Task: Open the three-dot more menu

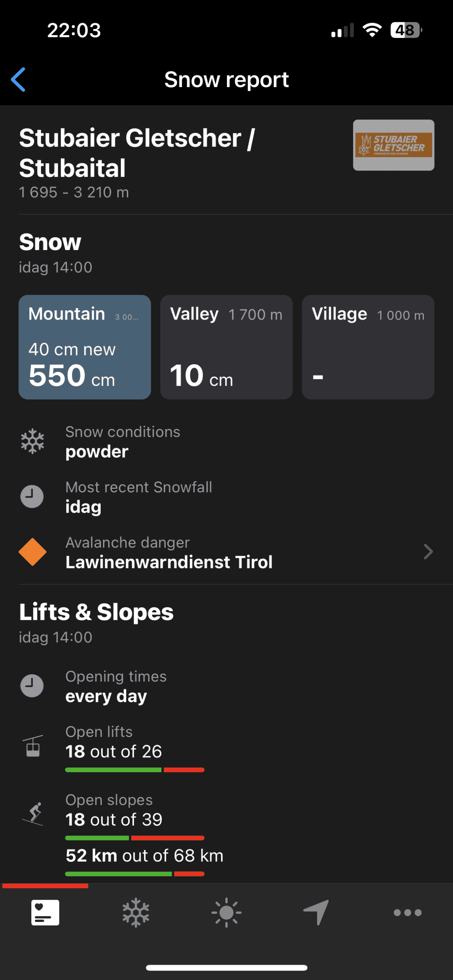Action: point(408,913)
